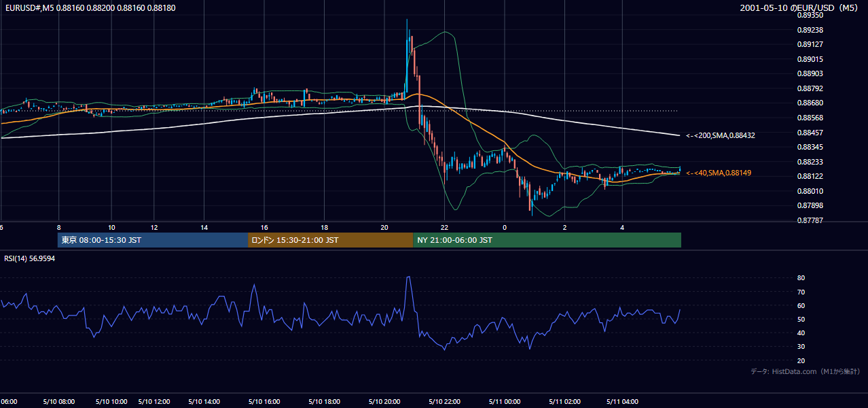
Task: Click the 200 SMA 0.88432 label
Action: pyautogui.click(x=721, y=135)
